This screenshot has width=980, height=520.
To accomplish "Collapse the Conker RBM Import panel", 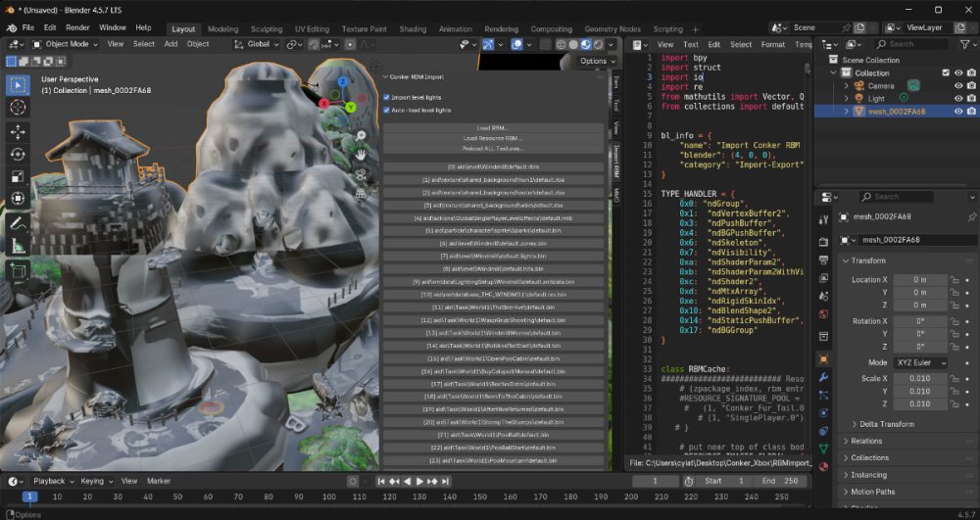I will [x=385, y=77].
